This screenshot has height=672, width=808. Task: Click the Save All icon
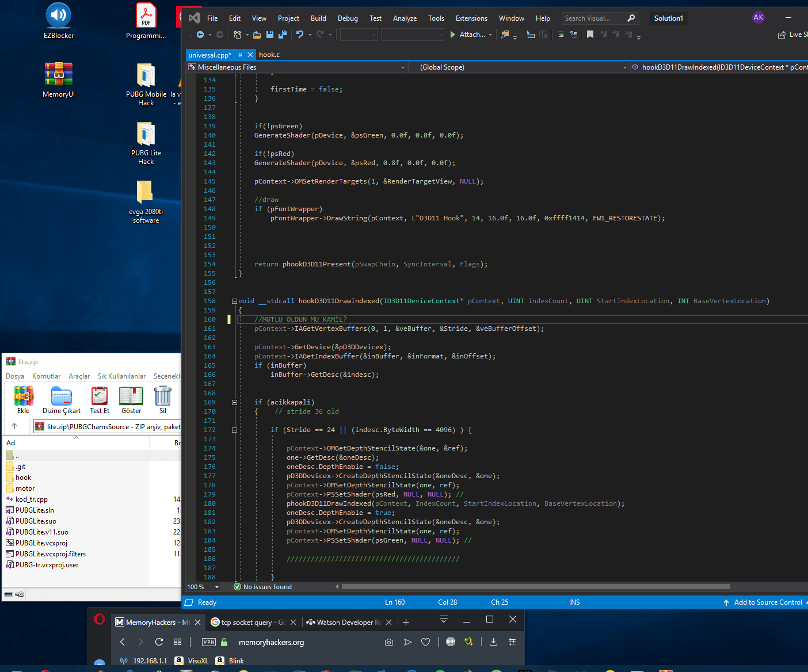click(282, 35)
